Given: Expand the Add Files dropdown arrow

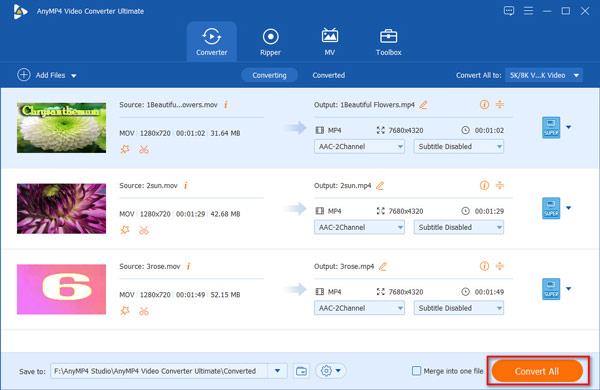Looking at the screenshot, I should point(74,76).
